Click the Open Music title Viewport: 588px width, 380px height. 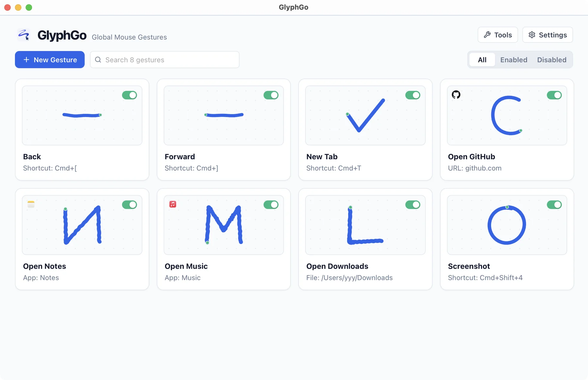[186, 266]
